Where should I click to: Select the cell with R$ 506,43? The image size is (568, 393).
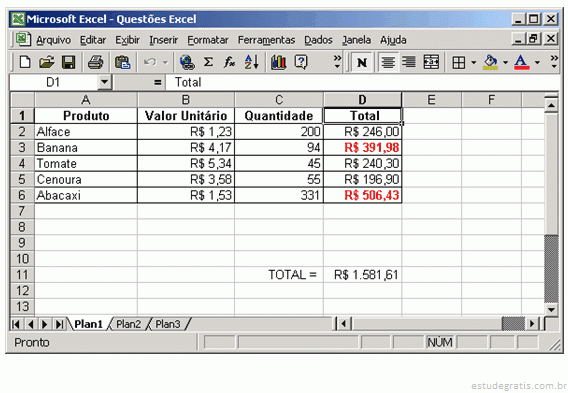(x=363, y=195)
